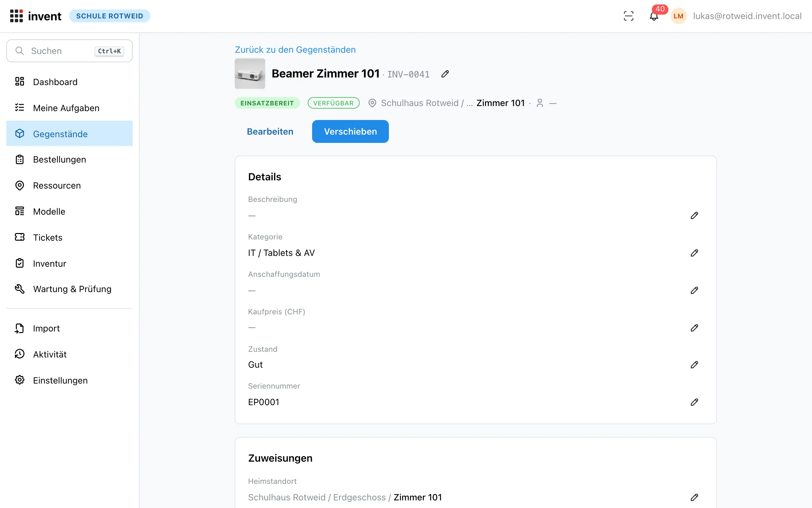This screenshot has height=508, width=812.
Task: Click the Einstellungen gear icon
Action: pos(20,380)
